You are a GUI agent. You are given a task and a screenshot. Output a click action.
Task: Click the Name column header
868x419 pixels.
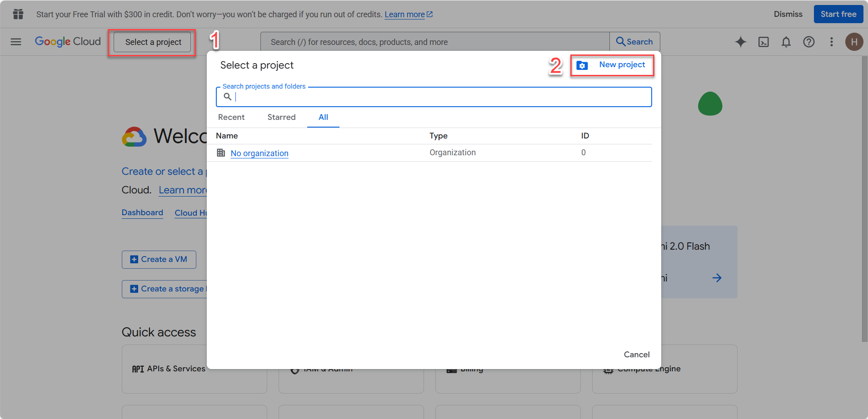227,136
